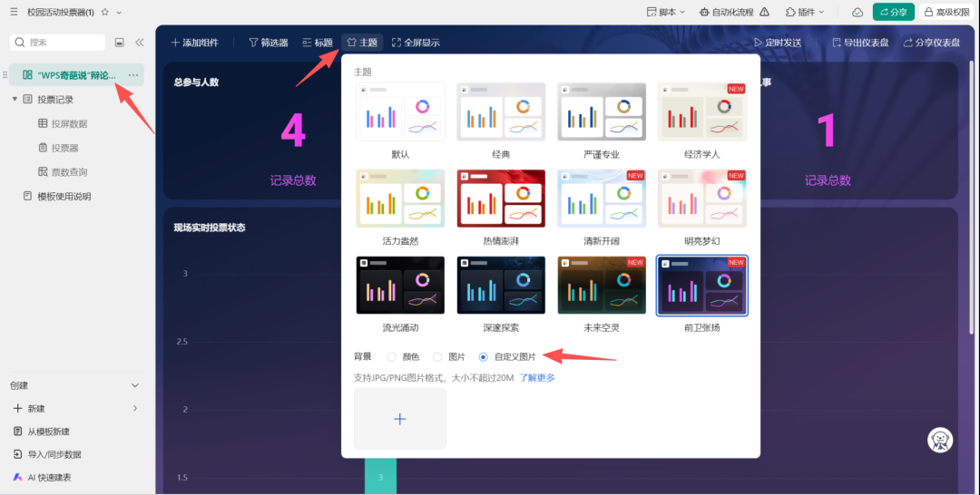980x495 pixels.
Task: Open the 脚本 dropdown
Action: 666,12
